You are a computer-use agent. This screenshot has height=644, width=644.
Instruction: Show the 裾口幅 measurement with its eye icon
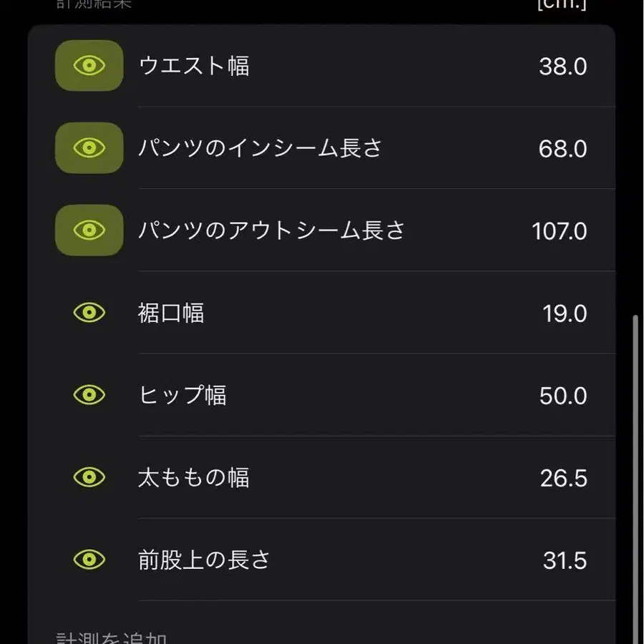click(x=89, y=313)
